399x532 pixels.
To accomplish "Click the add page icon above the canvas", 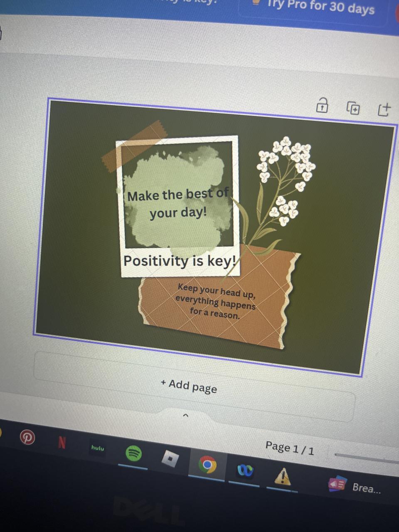I will pyautogui.click(x=384, y=109).
